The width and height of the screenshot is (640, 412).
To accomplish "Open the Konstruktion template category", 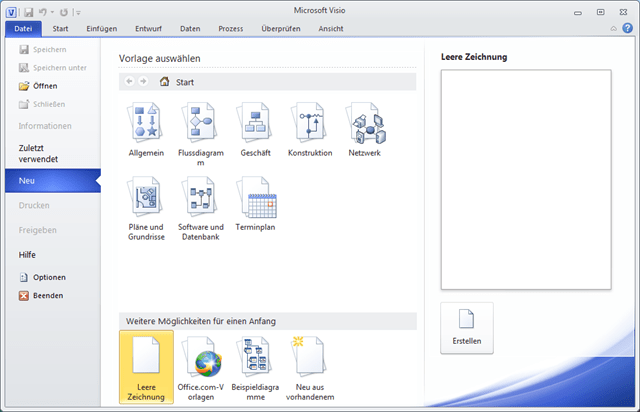I will pyautogui.click(x=310, y=130).
